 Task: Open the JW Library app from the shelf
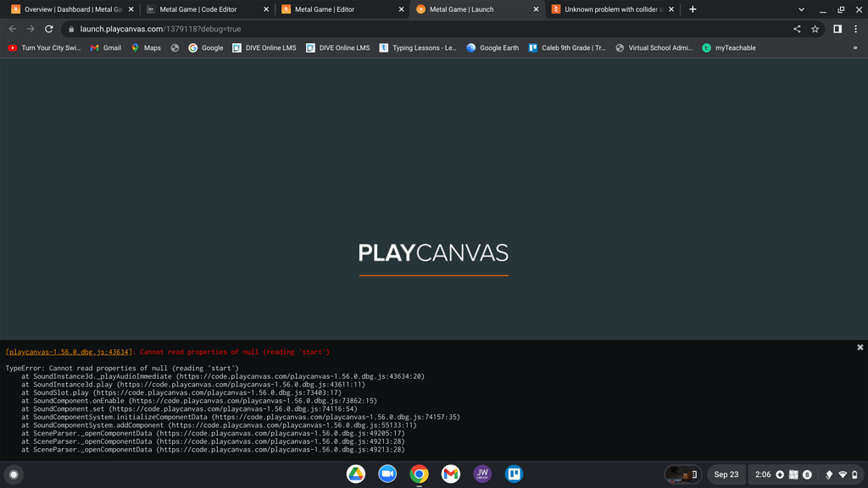coord(482,474)
